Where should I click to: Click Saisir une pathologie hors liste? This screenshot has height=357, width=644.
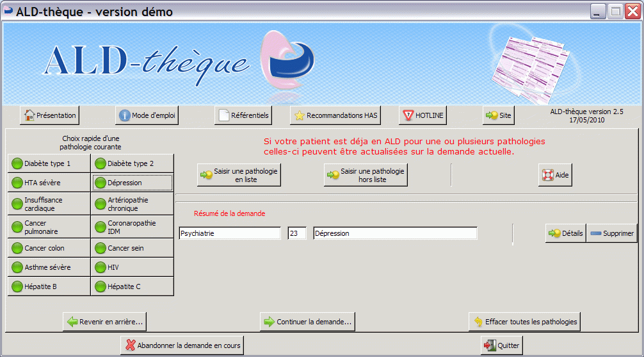(x=366, y=175)
